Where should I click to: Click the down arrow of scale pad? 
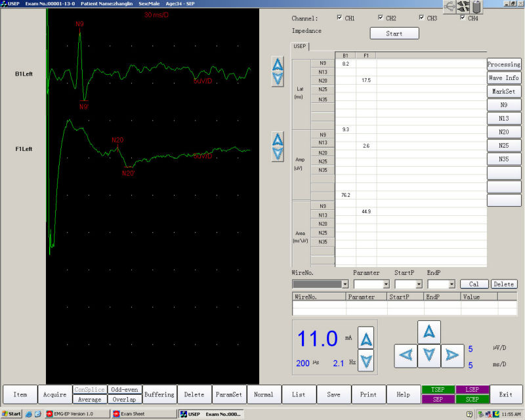(429, 356)
